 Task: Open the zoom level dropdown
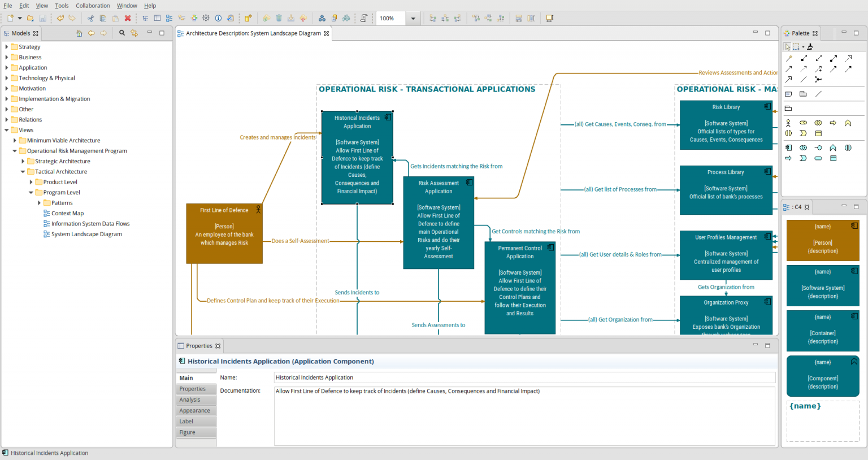(x=413, y=18)
